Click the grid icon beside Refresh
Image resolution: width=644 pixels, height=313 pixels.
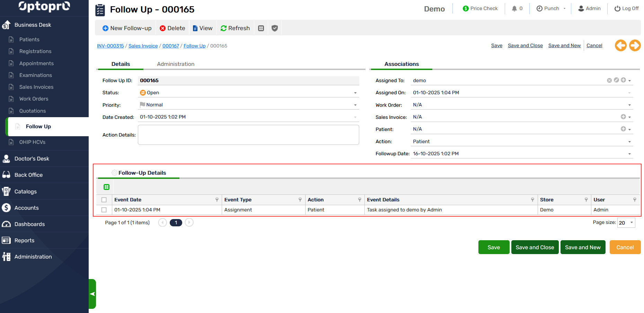(x=261, y=28)
